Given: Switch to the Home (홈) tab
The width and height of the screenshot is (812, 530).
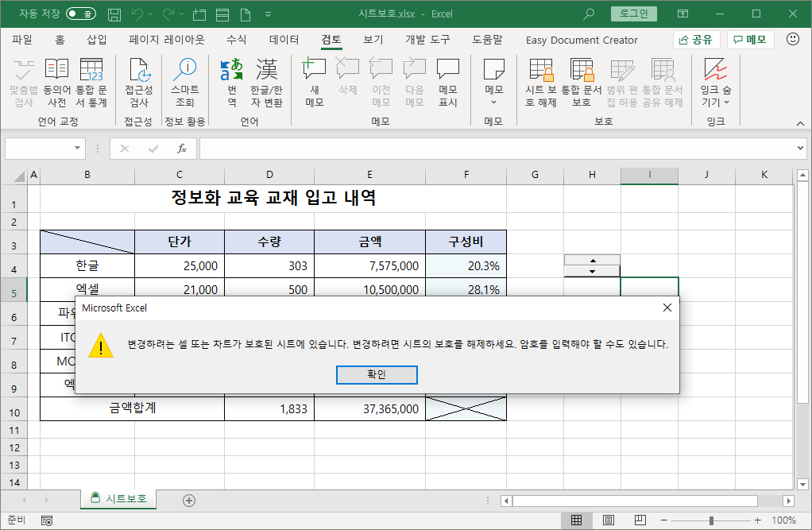Looking at the screenshot, I should (x=60, y=40).
